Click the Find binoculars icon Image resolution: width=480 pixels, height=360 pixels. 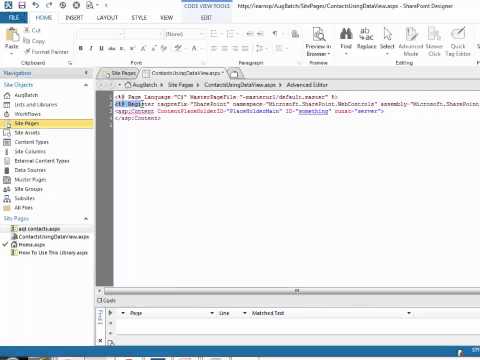point(346,34)
